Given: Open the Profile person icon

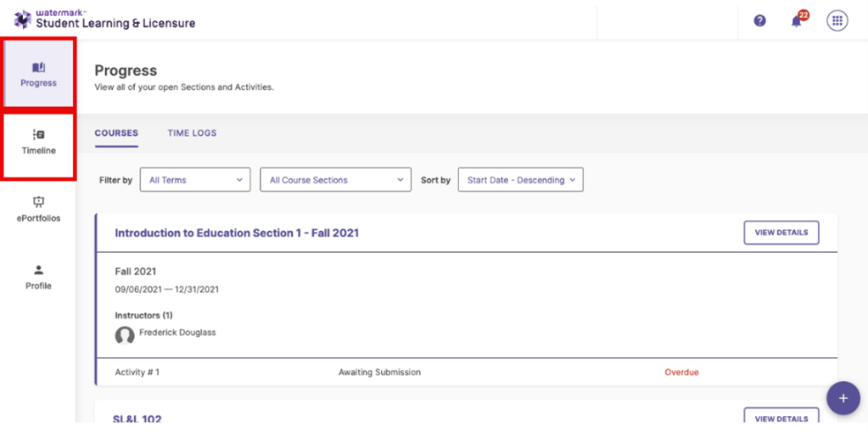Looking at the screenshot, I should [x=38, y=270].
